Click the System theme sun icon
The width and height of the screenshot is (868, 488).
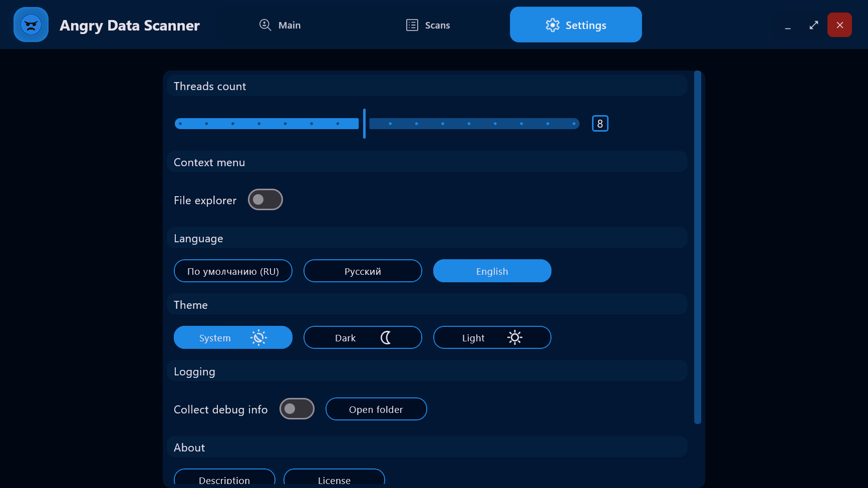tap(258, 338)
